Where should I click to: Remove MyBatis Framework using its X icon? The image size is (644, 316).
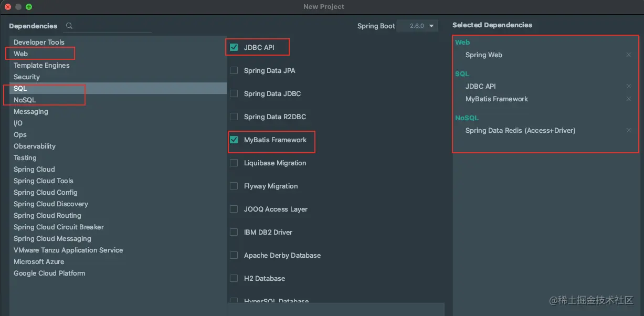point(629,99)
